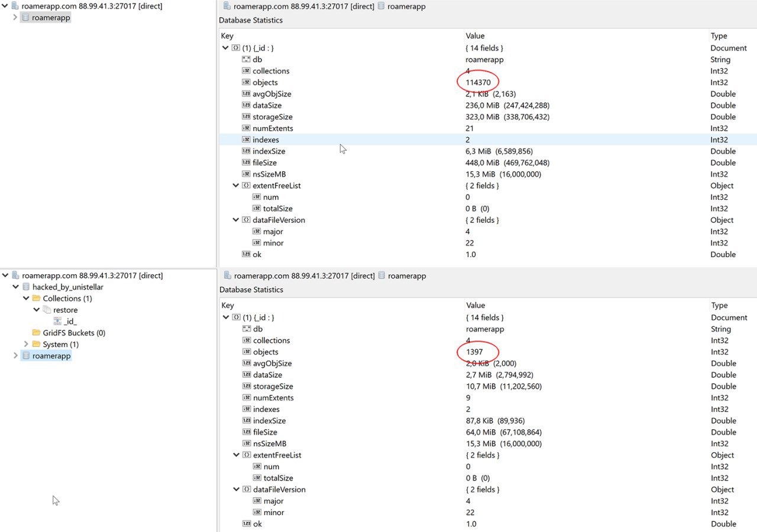The image size is (757, 532).
Task: Select the _id_ index label
Action: tap(70, 322)
